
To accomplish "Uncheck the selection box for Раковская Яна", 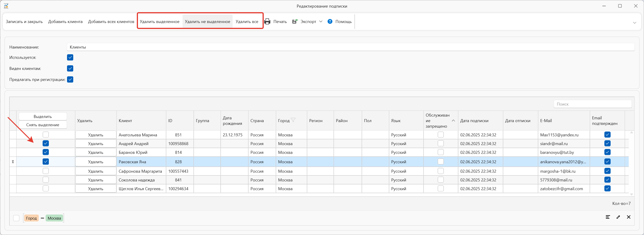I will pos(46,162).
